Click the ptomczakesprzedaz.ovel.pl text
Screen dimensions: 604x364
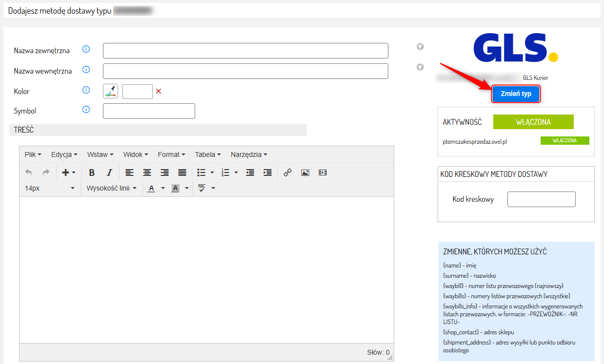(474, 141)
